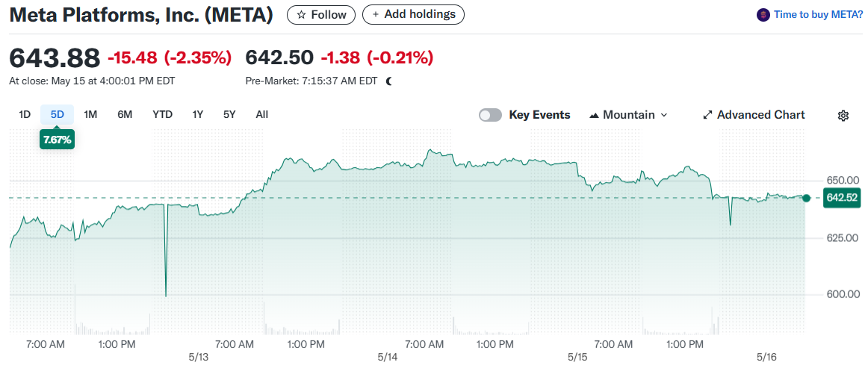Click the Advanced Chart expand arrows icon
868x368 pixels.
click(707, 115)
